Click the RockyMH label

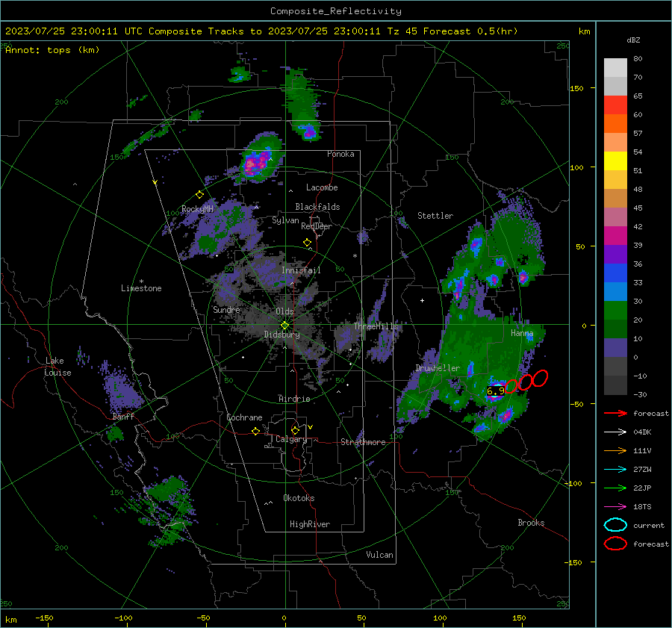(x=197, y=209)
